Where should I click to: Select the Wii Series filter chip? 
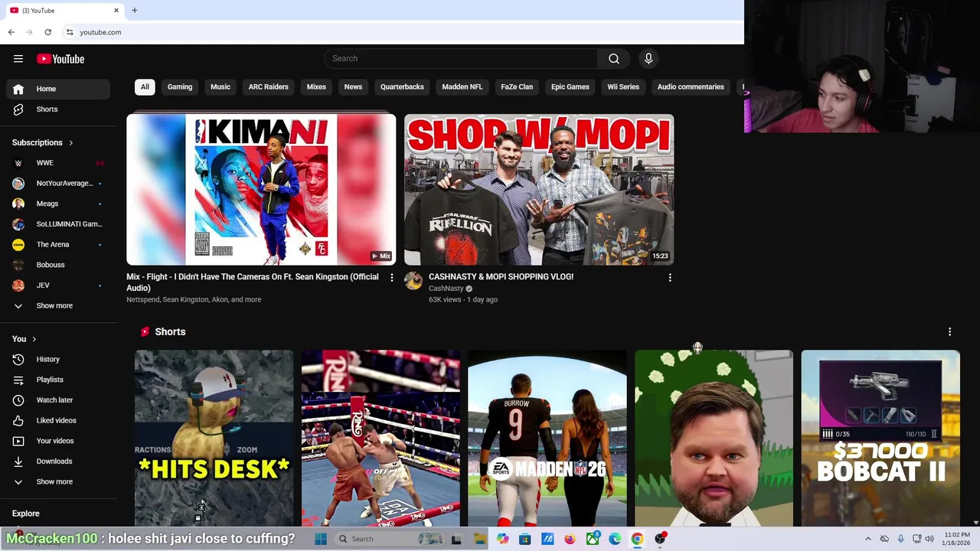click(623, 87)
